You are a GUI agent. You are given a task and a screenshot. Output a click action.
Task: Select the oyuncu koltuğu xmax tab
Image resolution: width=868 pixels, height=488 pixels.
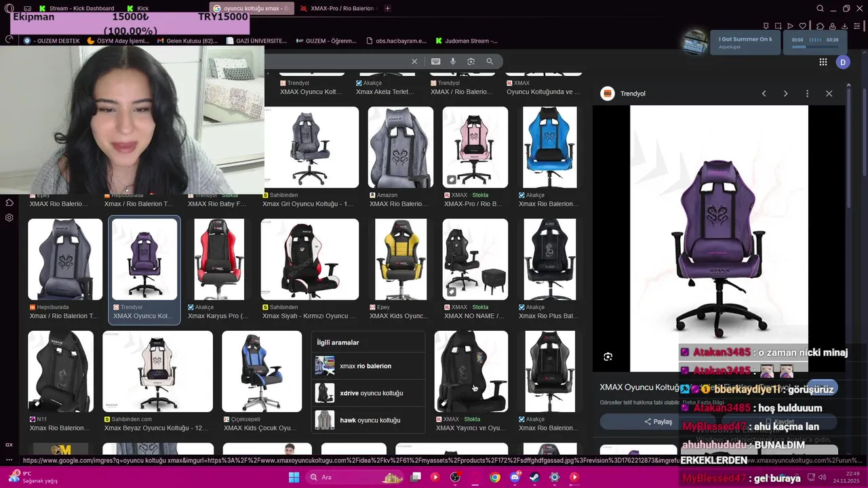tap(252, 8)
